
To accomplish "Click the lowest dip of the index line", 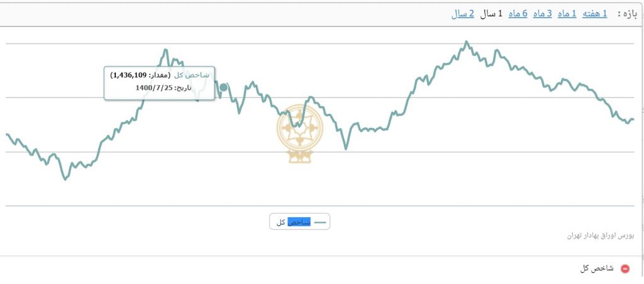I will 65,179.
